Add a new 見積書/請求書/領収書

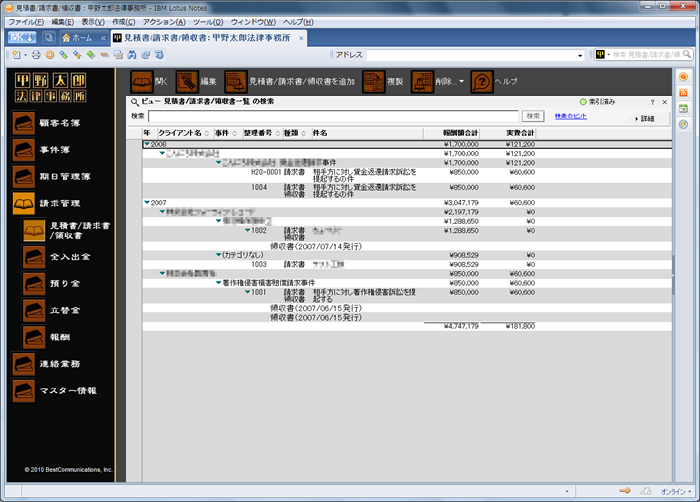[x=290, y=81]
